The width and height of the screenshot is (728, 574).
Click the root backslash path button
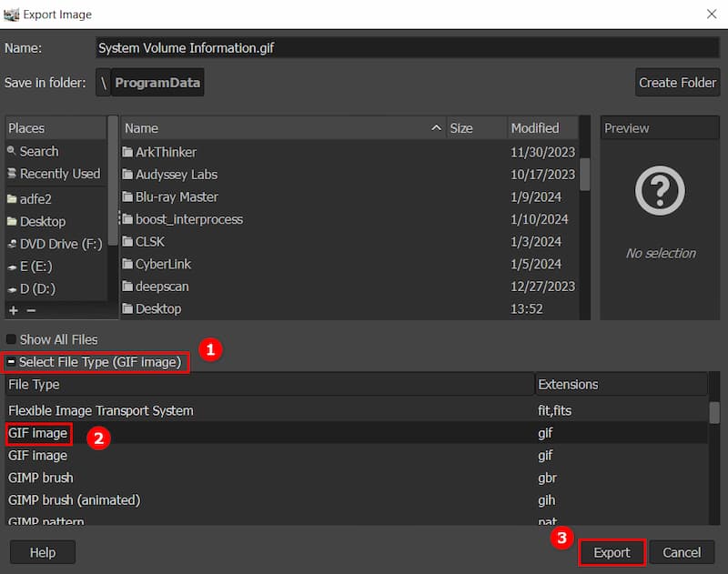tap(103, 83)
